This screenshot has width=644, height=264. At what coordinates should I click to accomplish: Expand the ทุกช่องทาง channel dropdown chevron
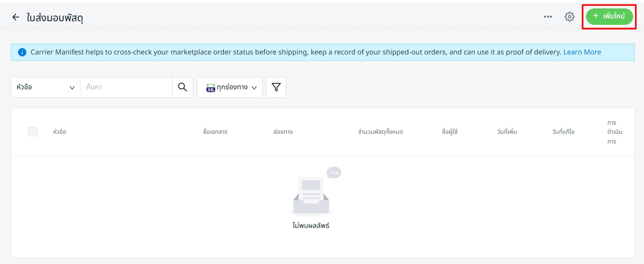[254, 88]
